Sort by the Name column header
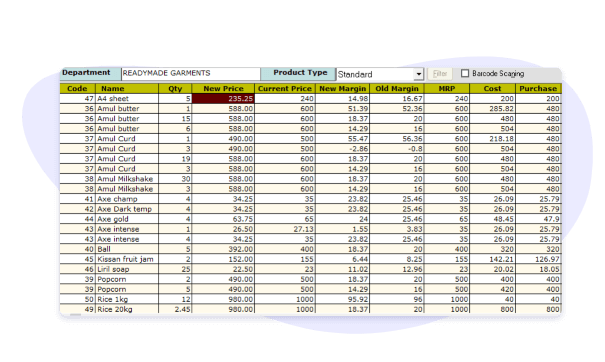This screenshot has height=362, width=605. tap(127, 88)
